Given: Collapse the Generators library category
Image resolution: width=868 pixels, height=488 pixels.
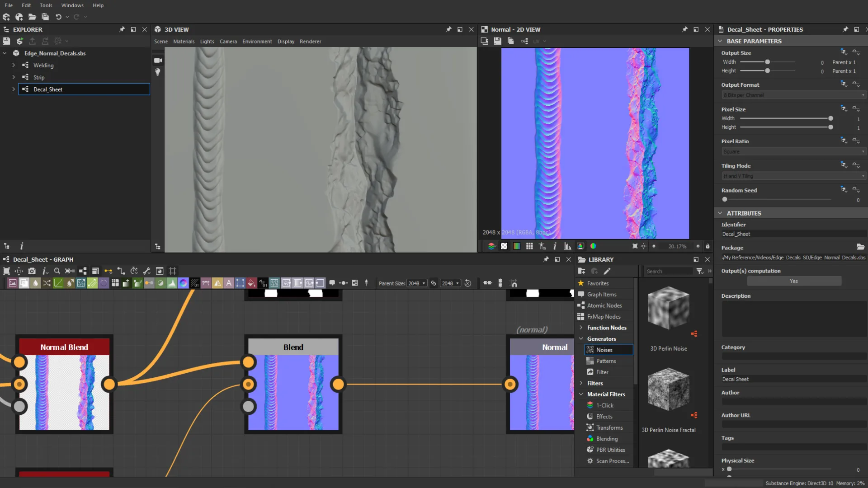Looking at the screenshot, I should 581,339.
